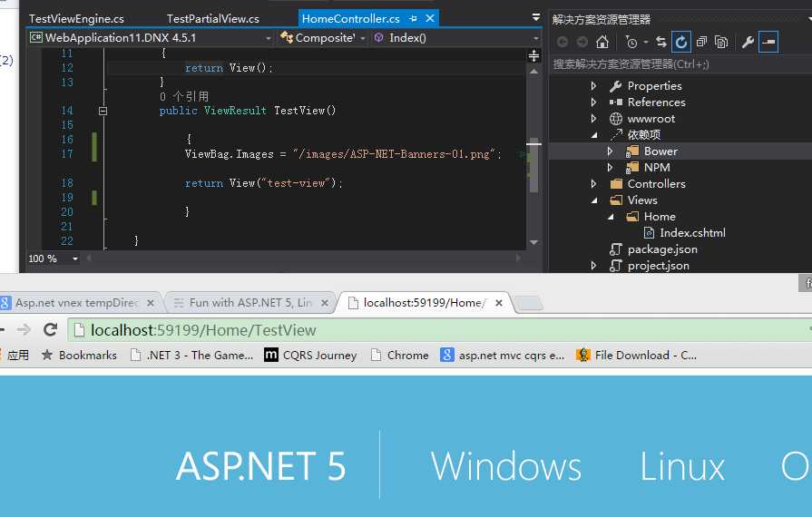Expand the NPM folder
Screen dimensions: 812x517
click(x=610, y=168)
